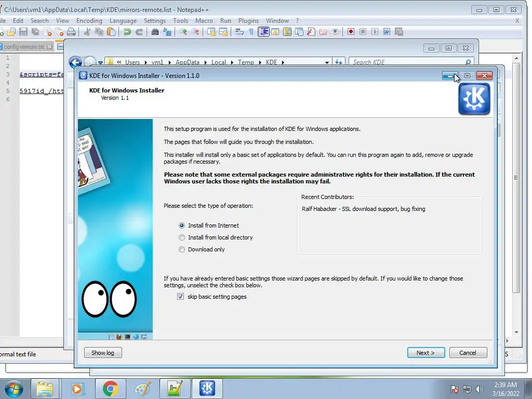Image resolution: width=532 pixels, height=399 pixels.
Task: Click the Save Recorded Macro icon
Action: pyautogui.click(x=398, y=32)
